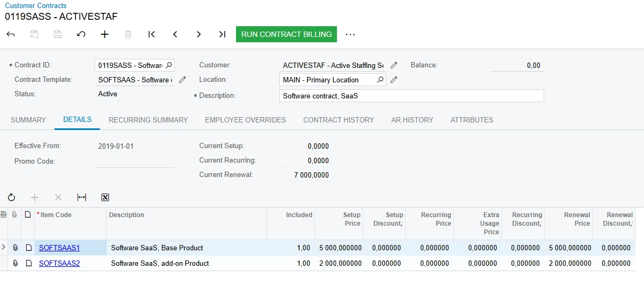Open the SOFTSAAS1 item link
The height and width of the screenshot is (284, 644).
tap(59, 248)
